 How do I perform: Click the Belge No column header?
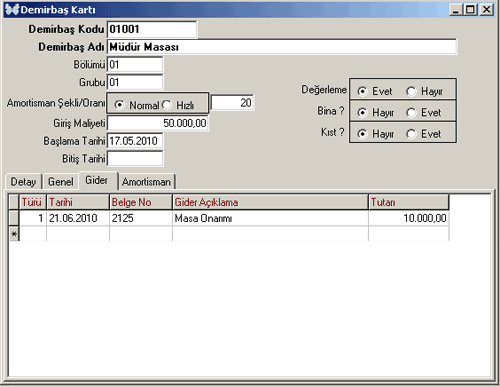click(141, 202)
